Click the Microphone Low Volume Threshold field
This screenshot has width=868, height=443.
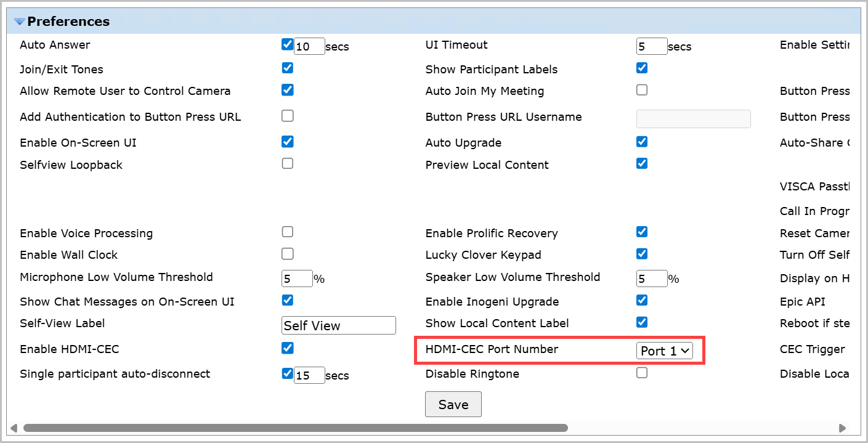point(297,278)
